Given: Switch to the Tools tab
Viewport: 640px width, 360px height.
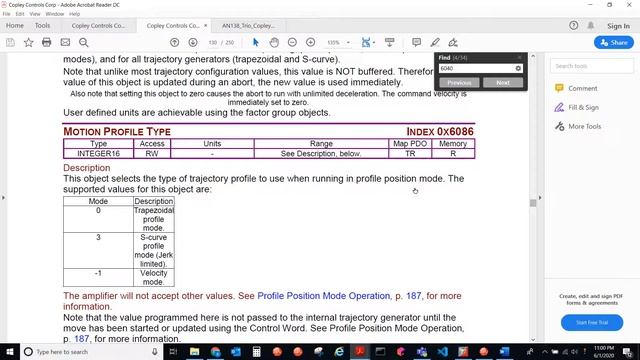Looking at the screenshot, I should (x=42, y=26).
